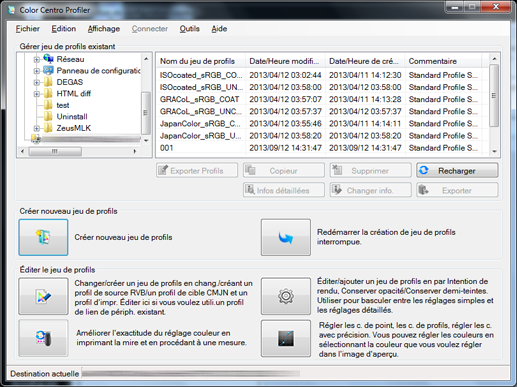Click the Create new profile set icon button
Screen dimensions: 517x387
pos(43,237)
